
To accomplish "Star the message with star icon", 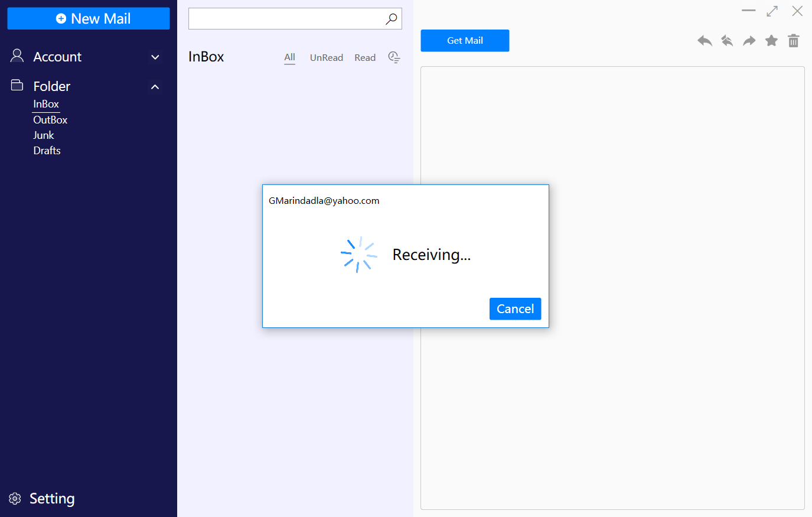I will pos(771,41).
